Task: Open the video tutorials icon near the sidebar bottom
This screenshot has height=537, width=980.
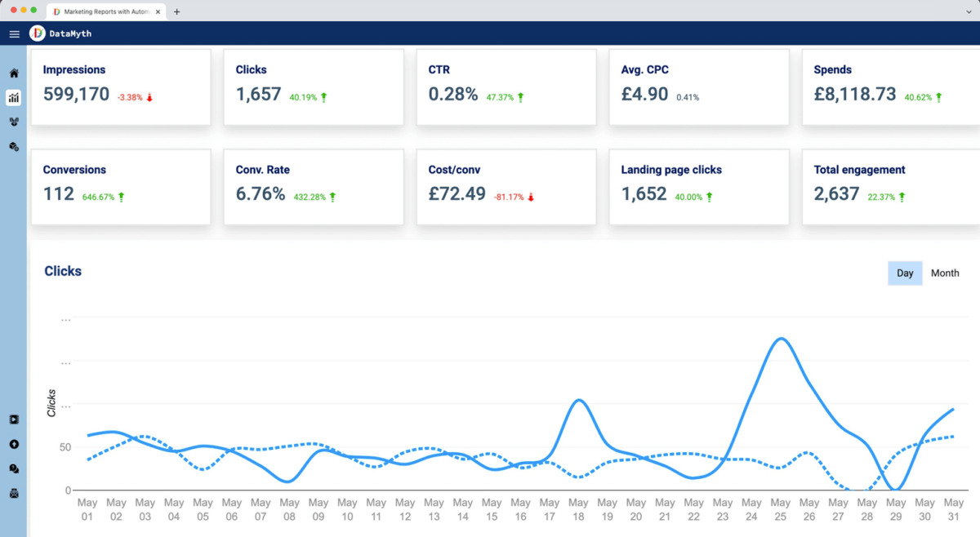Action: tap(13, 419)
